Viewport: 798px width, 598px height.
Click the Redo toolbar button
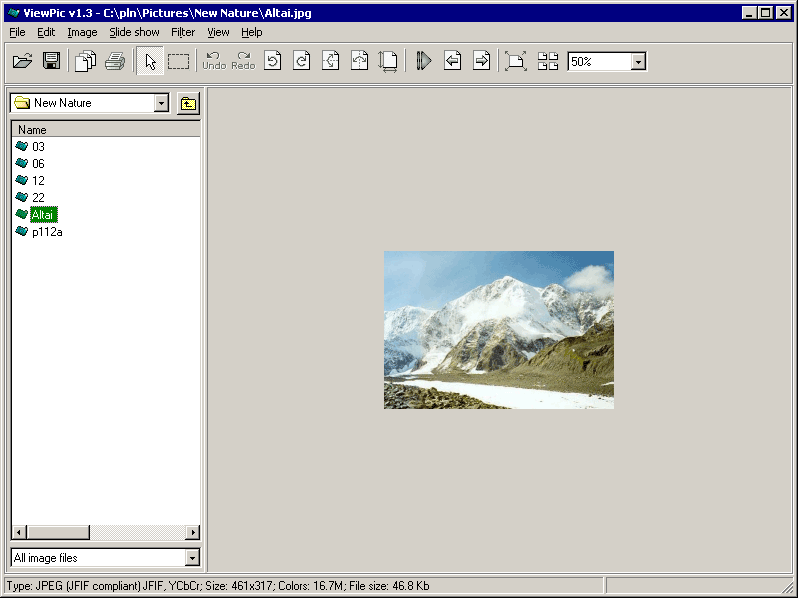point(243,61)
